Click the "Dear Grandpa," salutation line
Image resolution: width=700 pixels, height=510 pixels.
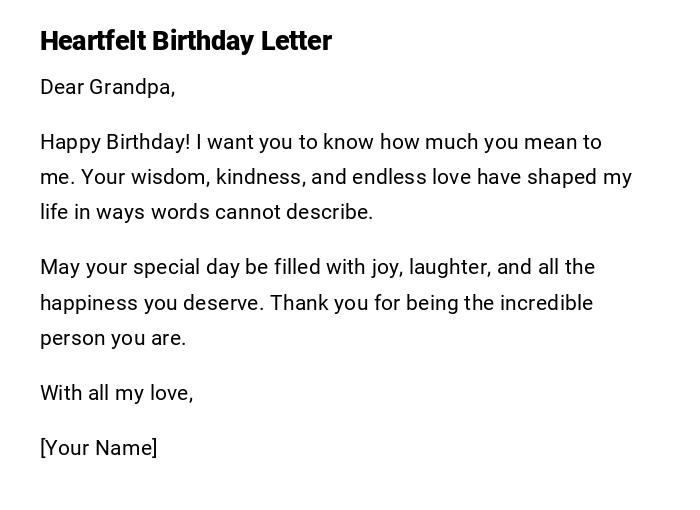[x=107, y=87]
